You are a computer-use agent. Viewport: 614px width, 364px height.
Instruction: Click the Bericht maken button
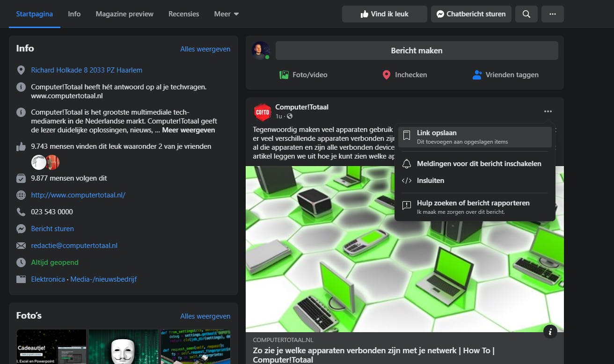pyautogui.click(x=417, y=51)
